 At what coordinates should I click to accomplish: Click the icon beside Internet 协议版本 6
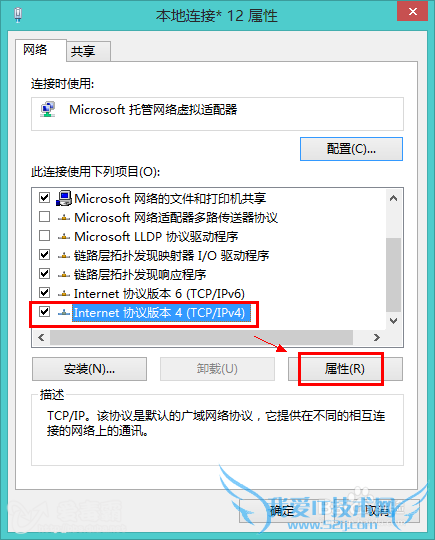tap(64, 293)
